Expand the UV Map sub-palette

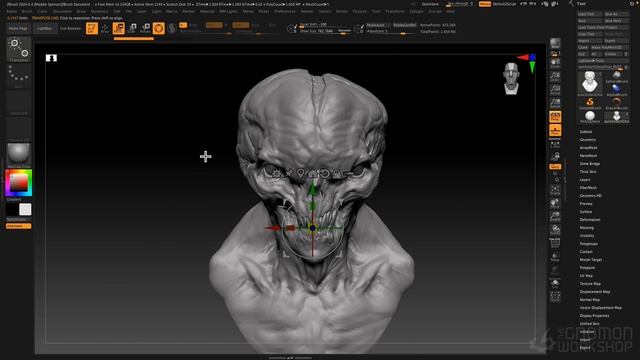pos(586,276)
